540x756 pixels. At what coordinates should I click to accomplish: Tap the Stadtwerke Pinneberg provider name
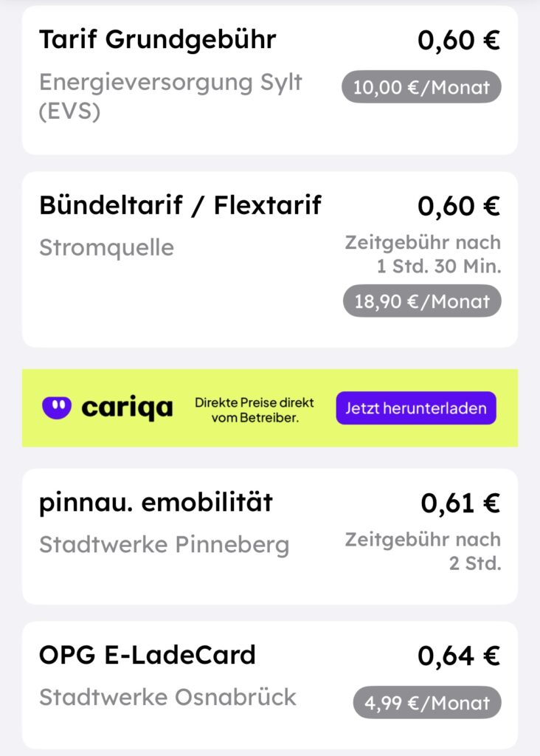(165, 545)
